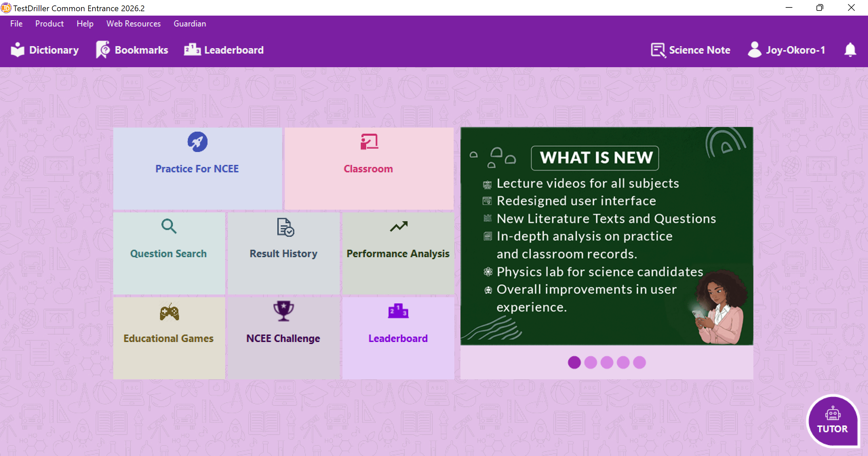Open the Classroom tile
868x456 pixels.
(x=369, y=169)
